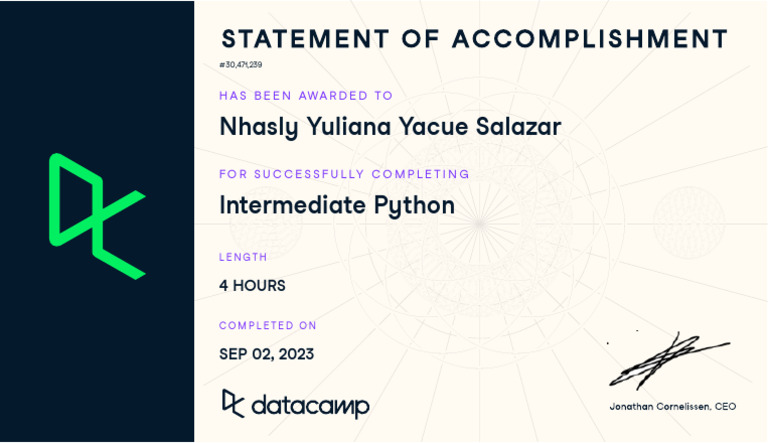Click the recipient name Nhasly Yuliana Yacue Salazar

coord(390,127)
